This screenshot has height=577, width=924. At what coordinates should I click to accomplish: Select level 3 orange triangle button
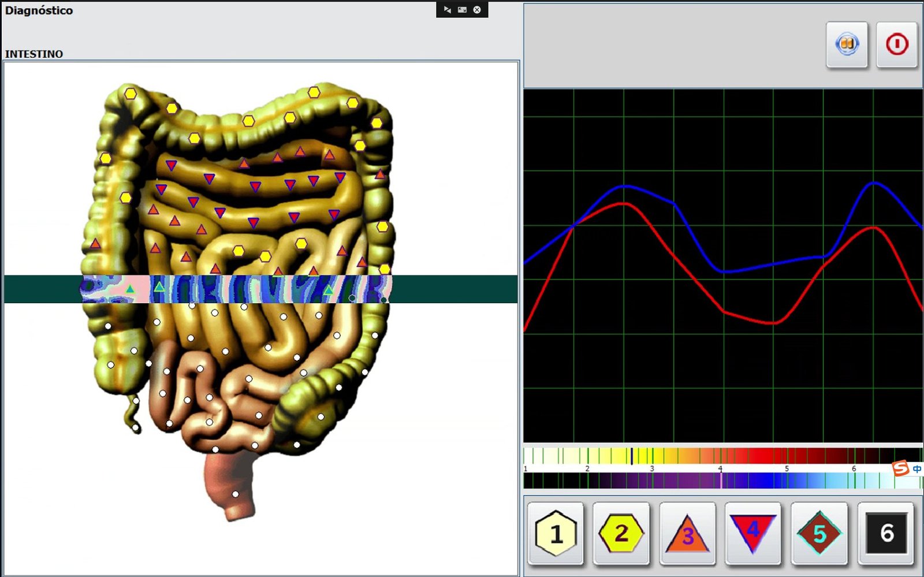(687, 533)
